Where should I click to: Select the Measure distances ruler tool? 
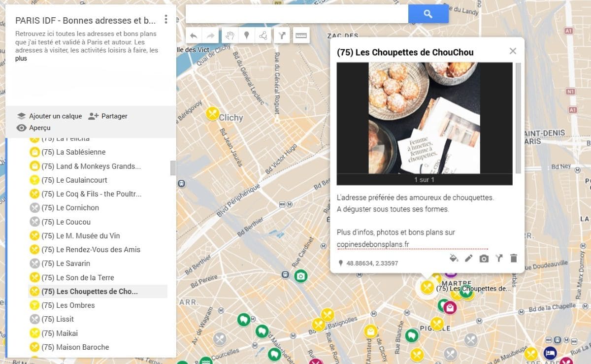click(301, 35)
